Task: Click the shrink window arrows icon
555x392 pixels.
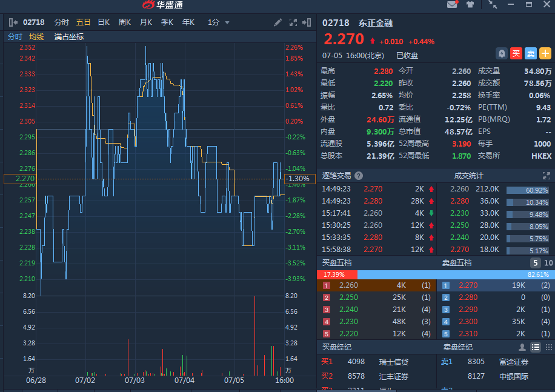Action: point(493,4)
